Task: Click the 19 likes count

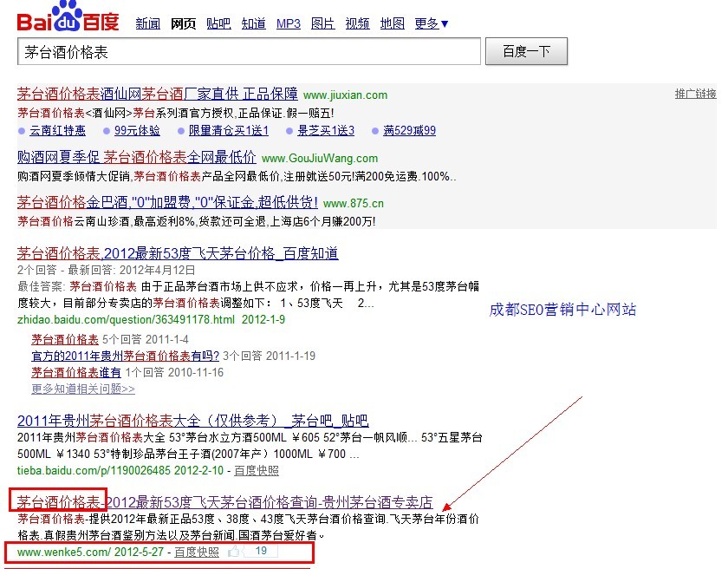Action: pyautogui.click(x=261, y=551)
